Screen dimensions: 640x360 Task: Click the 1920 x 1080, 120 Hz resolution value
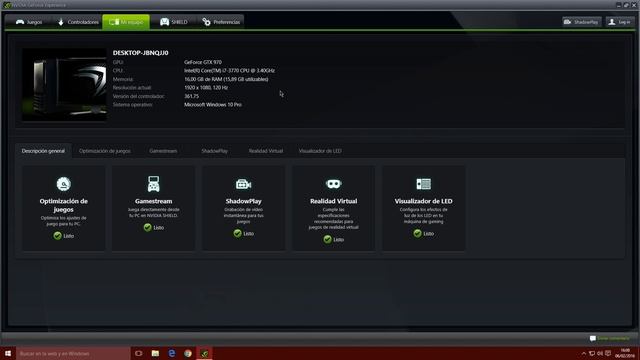point(206,88)
